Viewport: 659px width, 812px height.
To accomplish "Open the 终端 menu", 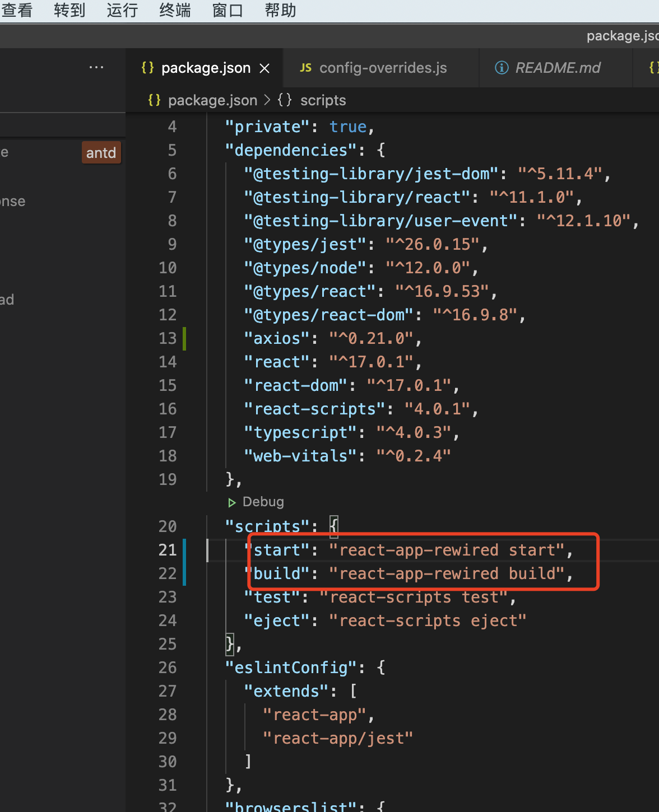I will (175, 10).
